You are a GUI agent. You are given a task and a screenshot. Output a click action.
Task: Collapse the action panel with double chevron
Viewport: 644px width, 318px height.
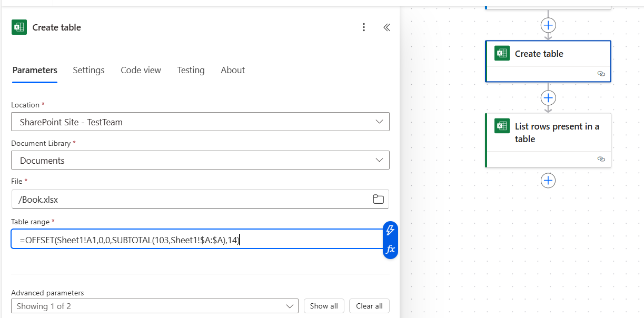(387, 27)
